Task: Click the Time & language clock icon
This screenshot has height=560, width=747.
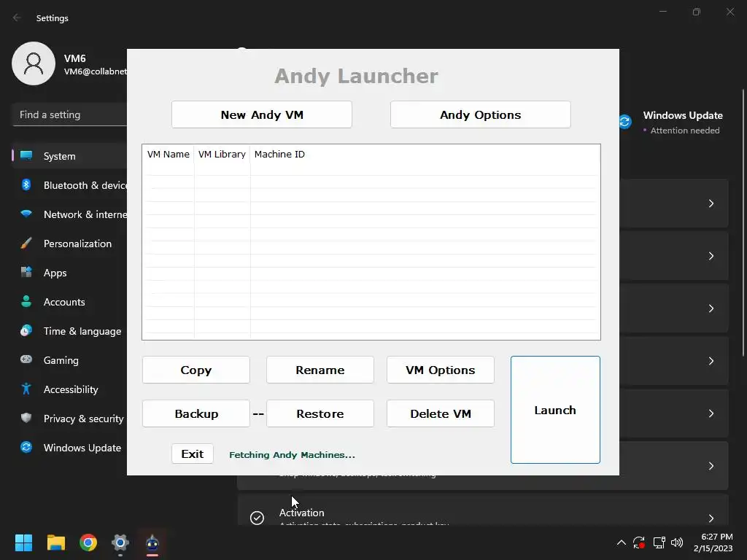Action: 26,330
